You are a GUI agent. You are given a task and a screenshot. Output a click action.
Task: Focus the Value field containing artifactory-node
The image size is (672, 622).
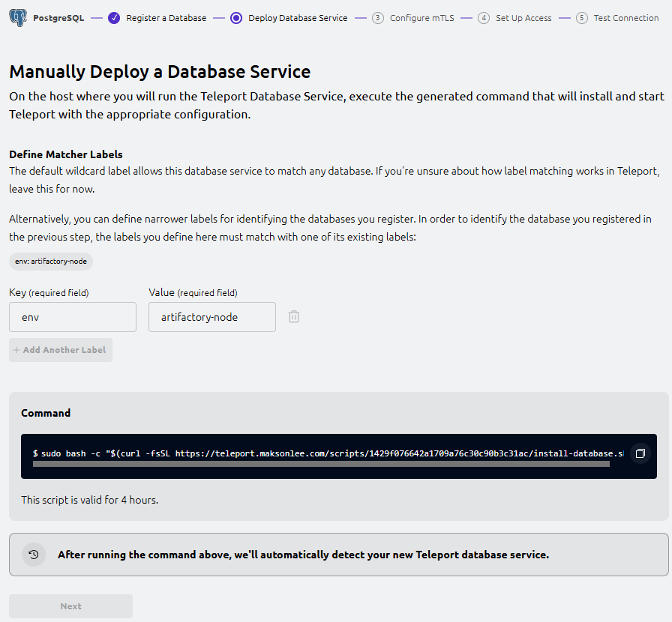click(212, 317)
